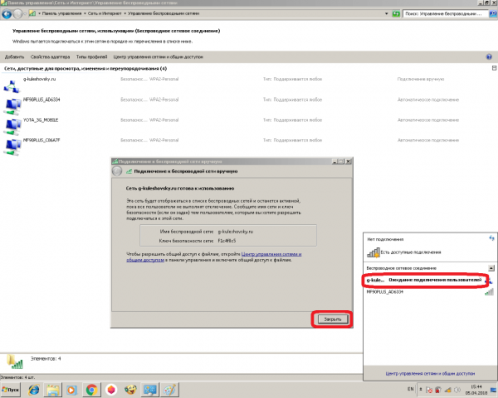Screen dimensions: 498x398
Task: Click the refresh arrows in network flyout
Action: point(491,238)
